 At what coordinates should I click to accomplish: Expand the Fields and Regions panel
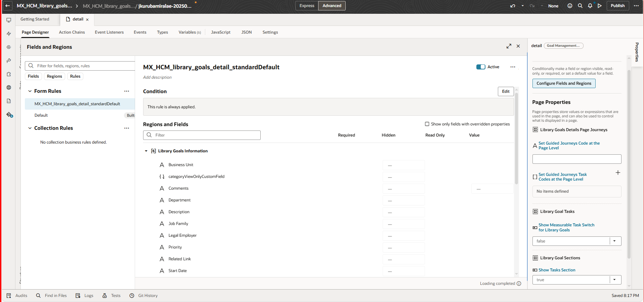509,46
